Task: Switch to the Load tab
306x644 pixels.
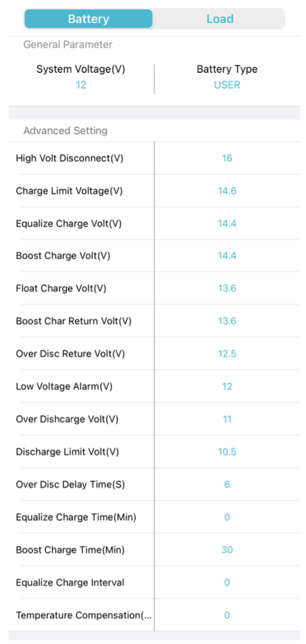Action: pyautogui.click(x=219, y=19)
